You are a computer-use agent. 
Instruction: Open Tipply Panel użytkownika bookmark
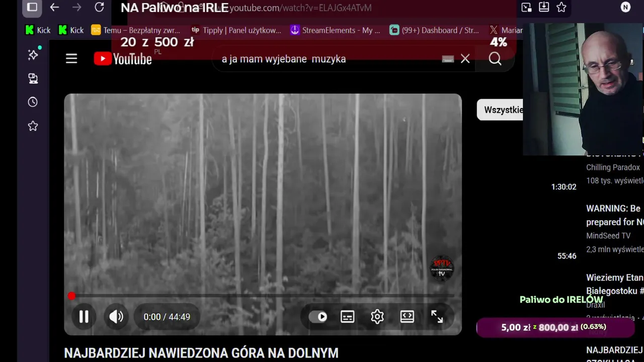[x=236, y=30]
